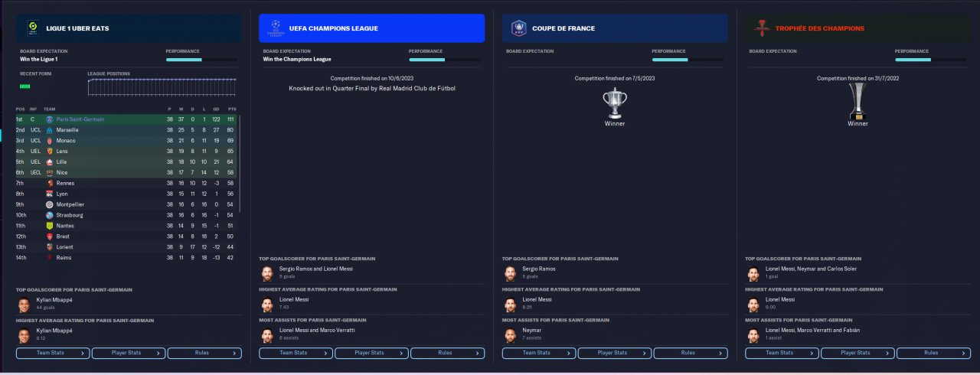Image resolution: width=980 pixels, height=375 pixels.
Task: Click the Ligue 1 performance bar
Action: pos(202,59)
